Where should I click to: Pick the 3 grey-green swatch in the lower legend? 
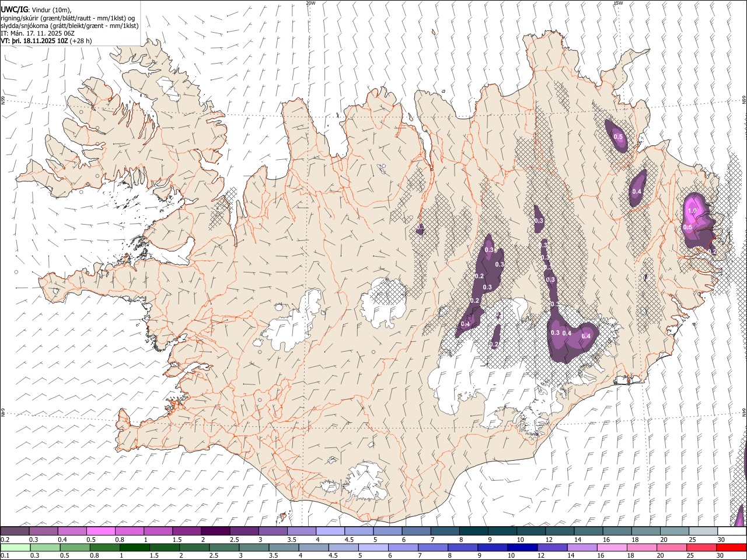click(254, 547)
